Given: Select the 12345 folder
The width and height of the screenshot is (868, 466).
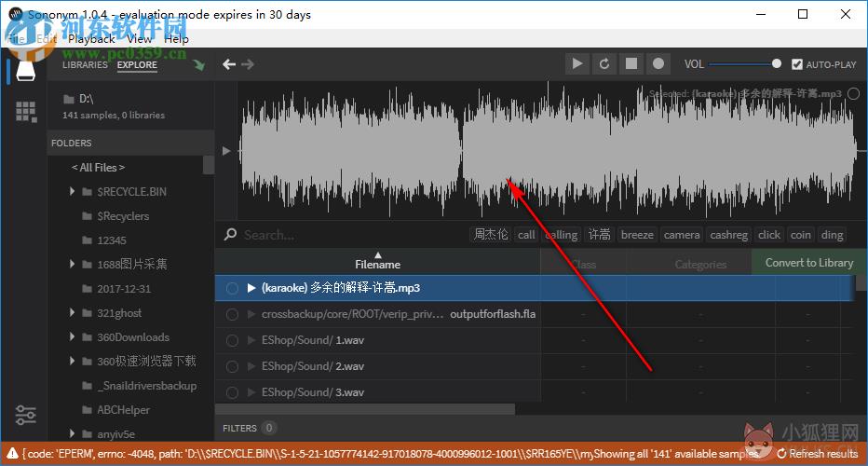Looking at the screenshot, I should 111,240.
